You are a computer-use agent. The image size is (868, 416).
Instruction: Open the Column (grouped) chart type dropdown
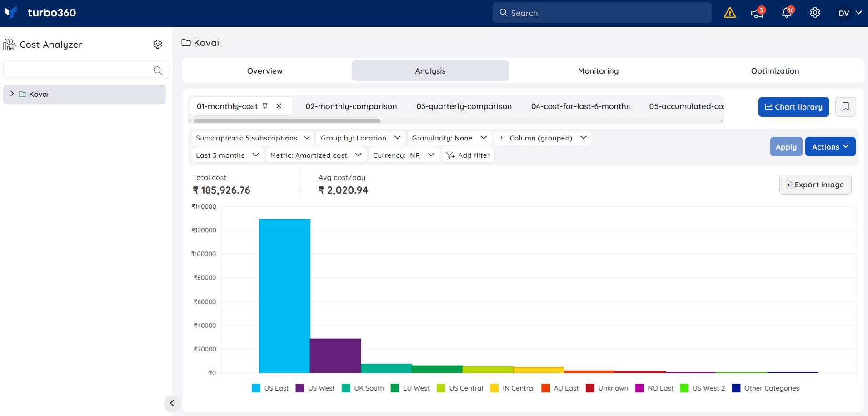click(543, 138)
